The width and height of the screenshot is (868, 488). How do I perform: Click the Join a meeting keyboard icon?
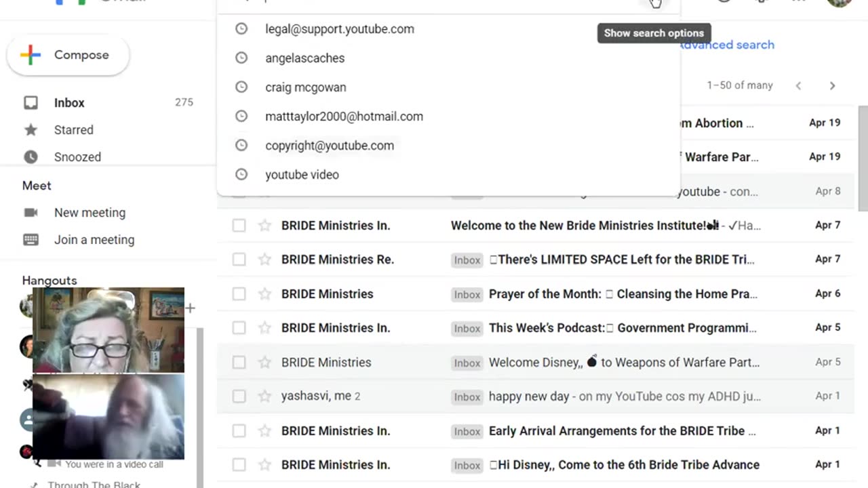[x=31, y=240]
